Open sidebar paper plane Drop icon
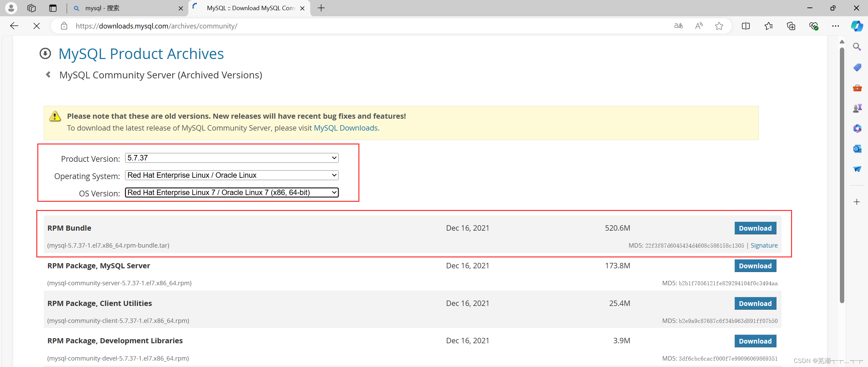This screenshot has height=367, width=868. pos(857,169)
